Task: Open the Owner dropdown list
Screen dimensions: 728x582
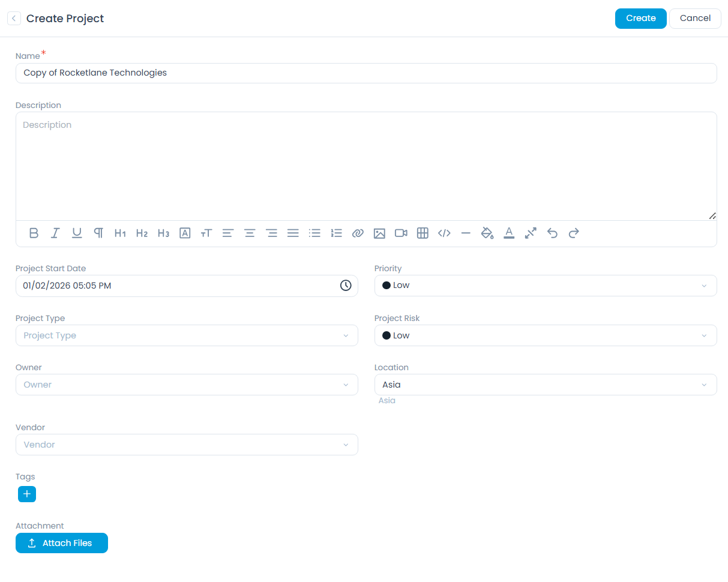Action: point(186,385)
